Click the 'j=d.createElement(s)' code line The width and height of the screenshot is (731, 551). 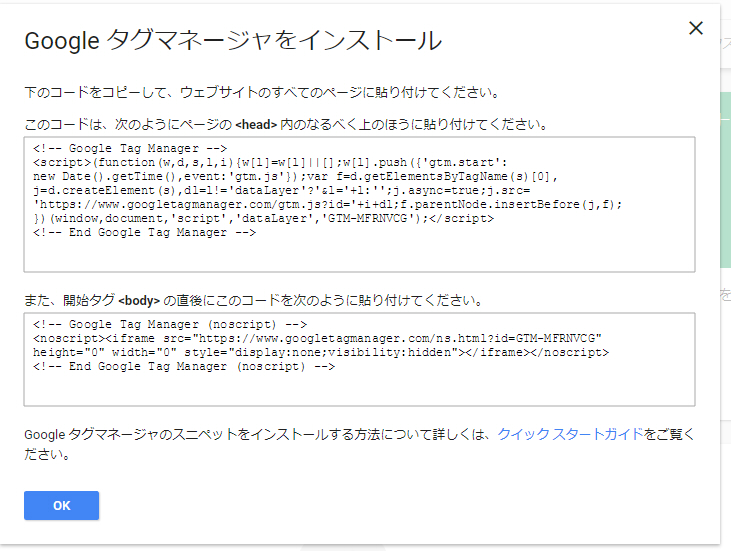(x=282, y=190)
